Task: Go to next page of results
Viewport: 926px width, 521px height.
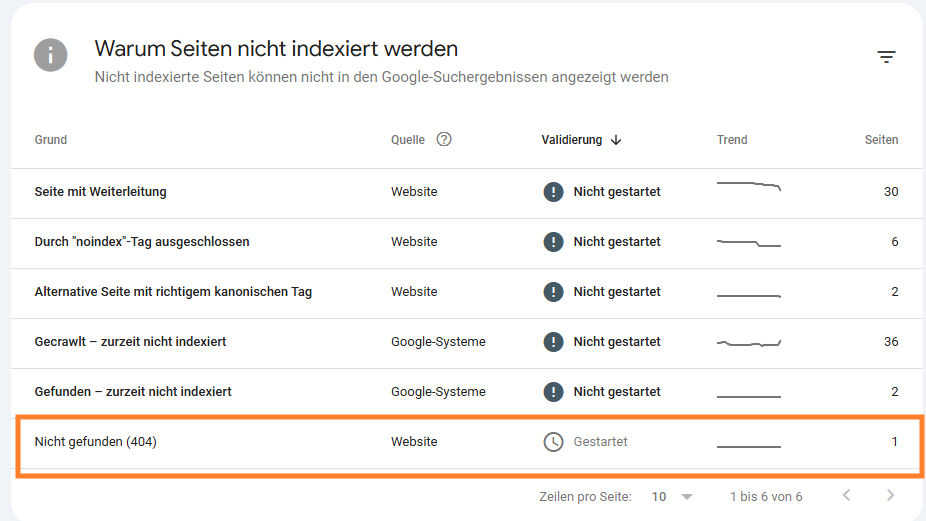Action: pos(890,496)
